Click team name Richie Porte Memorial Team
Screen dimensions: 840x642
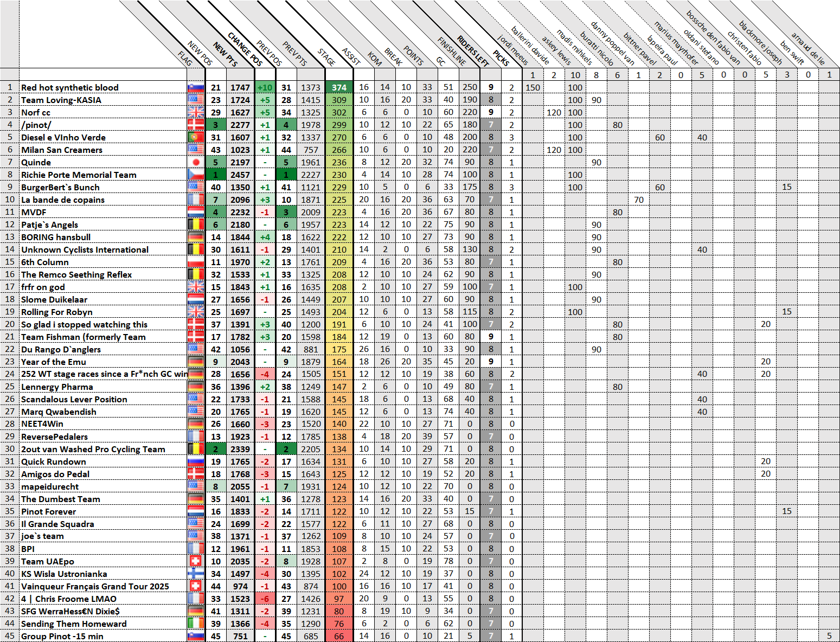79,175
